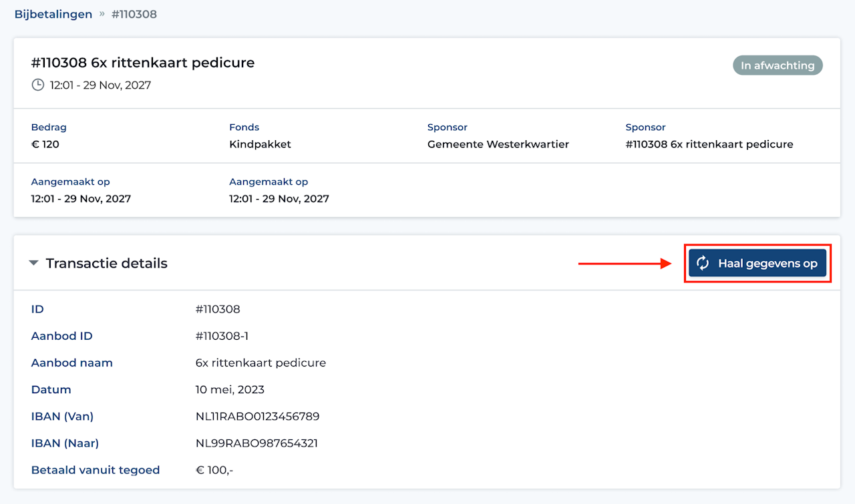Select IBAN (Van) value NL11RABO0123456789
The height and width of the screenshot is (504, 855).
point(257,417)
